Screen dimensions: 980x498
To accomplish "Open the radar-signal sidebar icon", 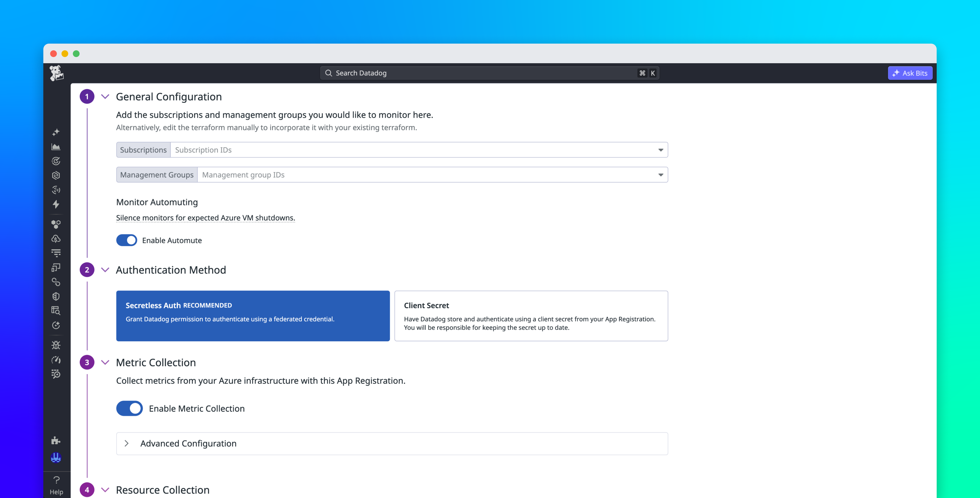I will 56,190.
